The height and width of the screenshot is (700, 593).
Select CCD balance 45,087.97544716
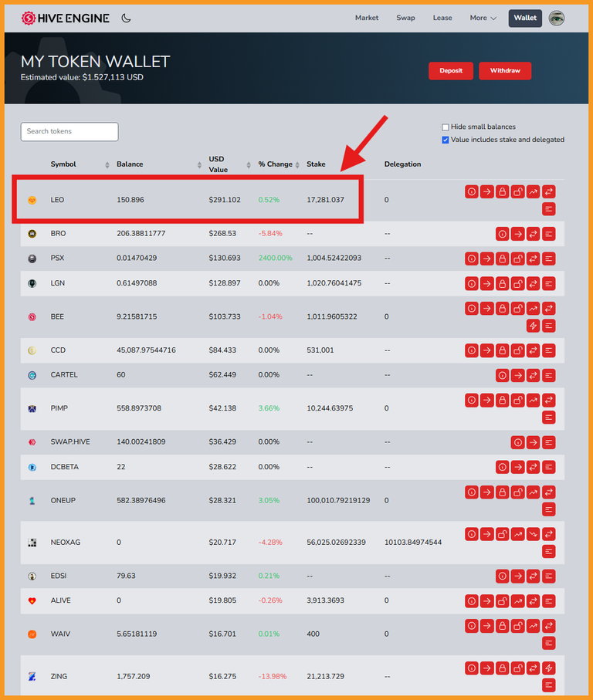coord(146,350)
